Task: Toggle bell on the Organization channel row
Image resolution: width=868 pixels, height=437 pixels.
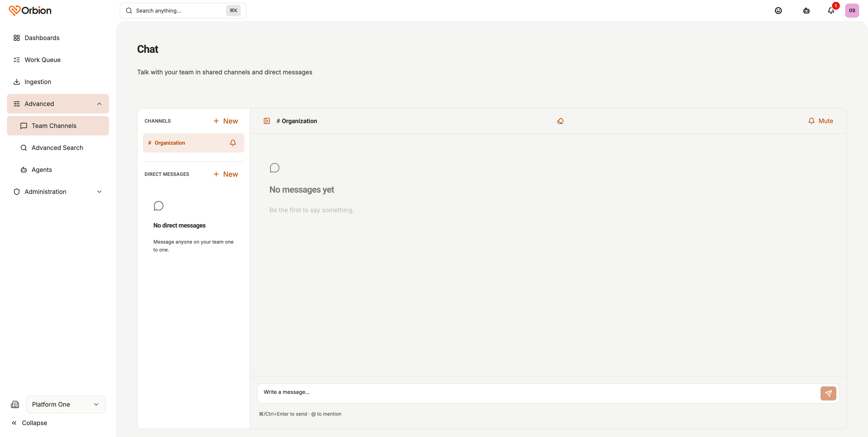Action: (233, 143)
